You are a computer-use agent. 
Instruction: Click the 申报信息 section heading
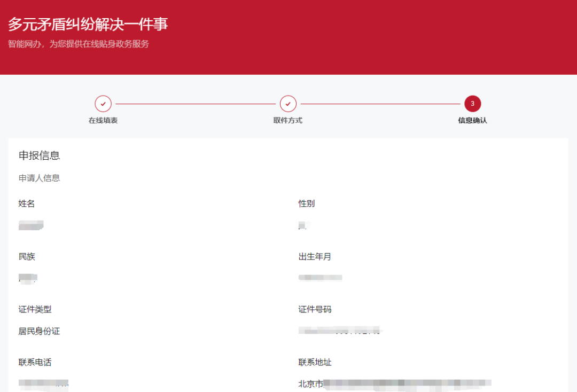click(39, 155)
